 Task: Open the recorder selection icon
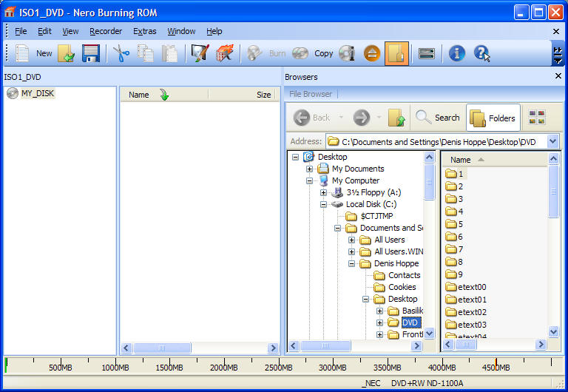point(426,53)
